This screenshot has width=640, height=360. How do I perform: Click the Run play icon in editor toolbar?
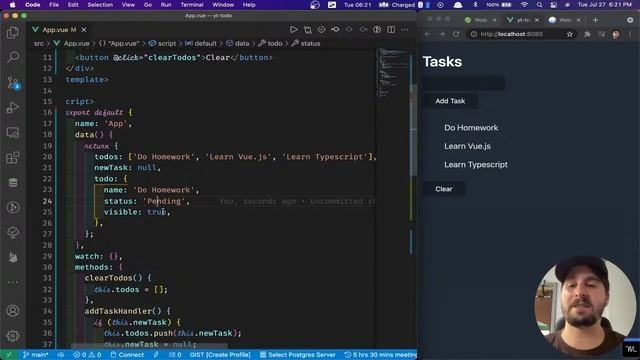[293, 29]
